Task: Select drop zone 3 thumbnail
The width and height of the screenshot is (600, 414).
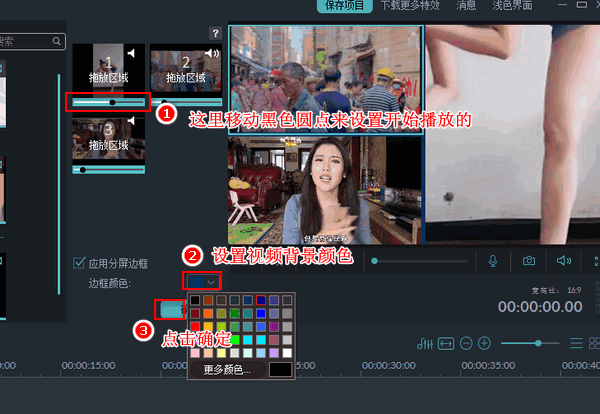Action: [x=109, y=138]
